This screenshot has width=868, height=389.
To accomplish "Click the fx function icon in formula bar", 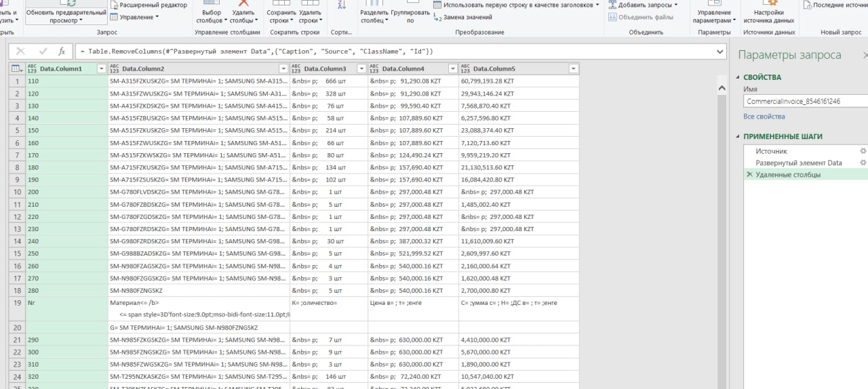I will pyautogui.click(x=62, y=52).
